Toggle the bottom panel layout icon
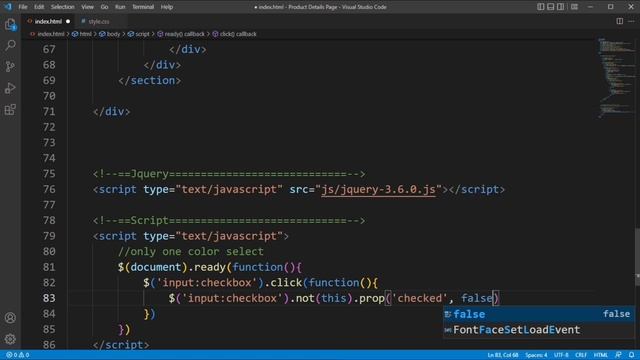640x360 pixels. (551, 7)
